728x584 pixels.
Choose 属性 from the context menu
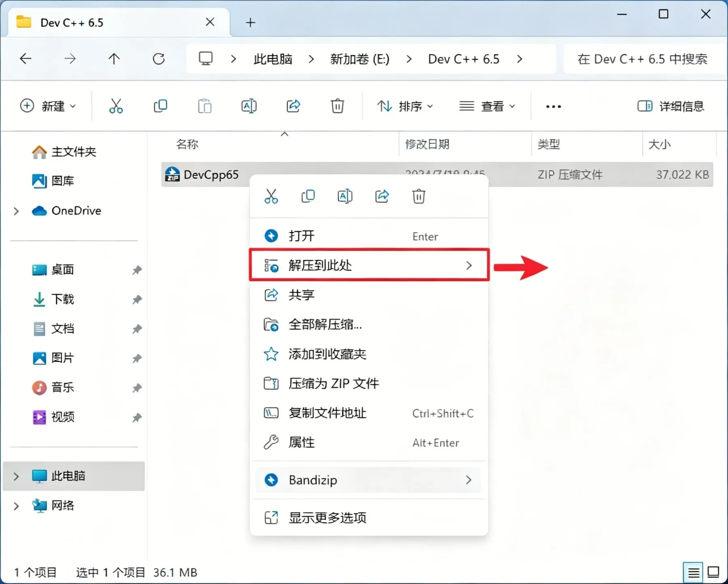(x=369, y=443)
